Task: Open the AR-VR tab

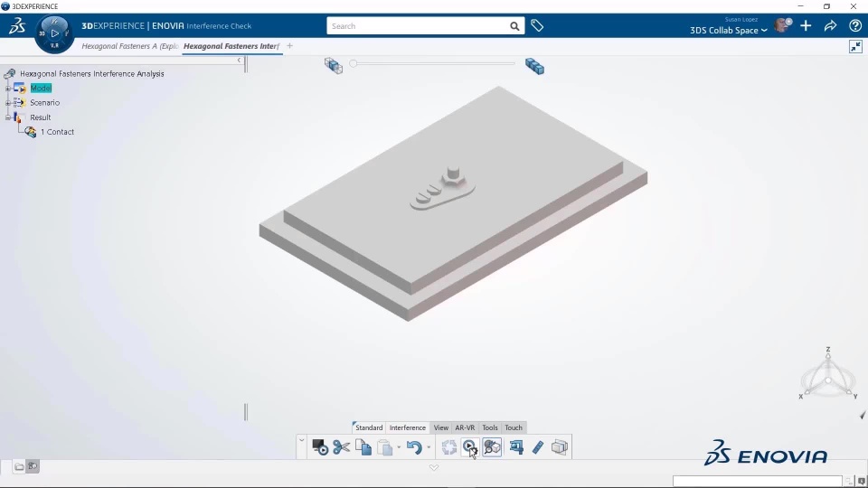Action: tap(465, 427)
